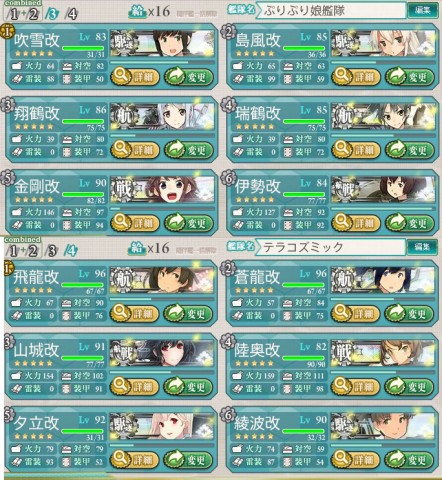The image size is (442, 480).
Task: Open details for 吹雪改
Action: 135,77
